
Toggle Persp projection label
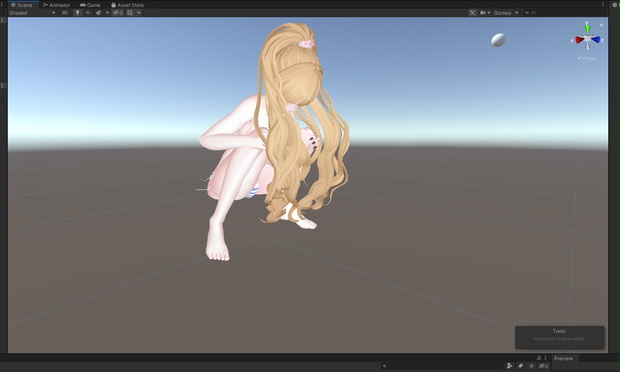point(586,58)
